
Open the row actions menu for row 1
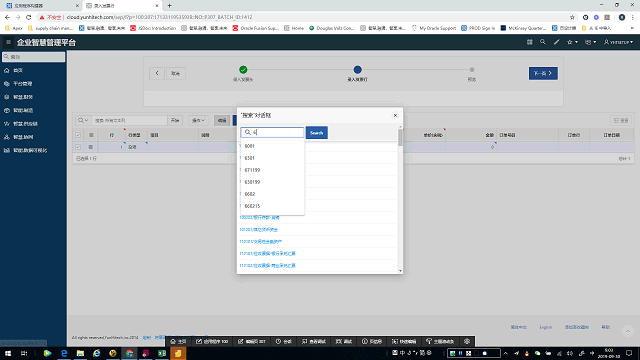91,147
